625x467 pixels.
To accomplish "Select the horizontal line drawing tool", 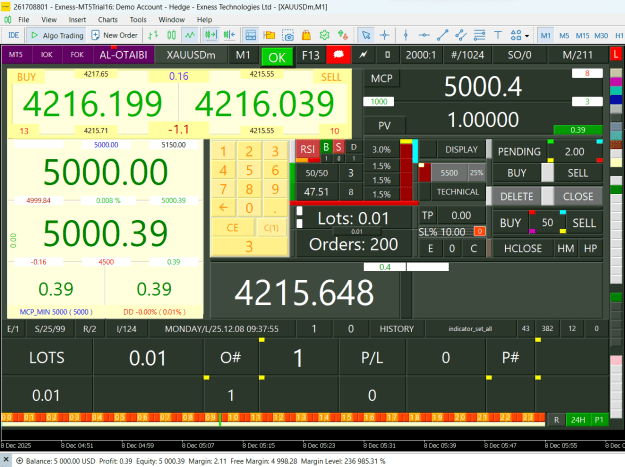I will (x=424, y=35).
